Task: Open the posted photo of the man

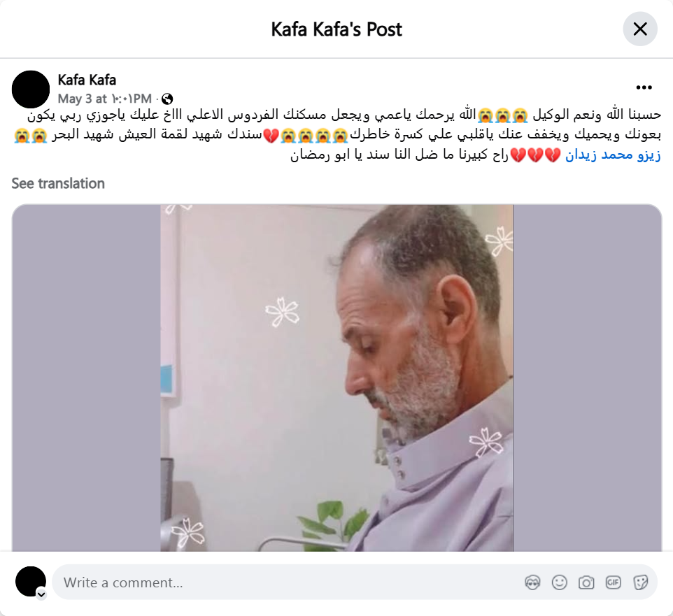Action: click(336, 378)
